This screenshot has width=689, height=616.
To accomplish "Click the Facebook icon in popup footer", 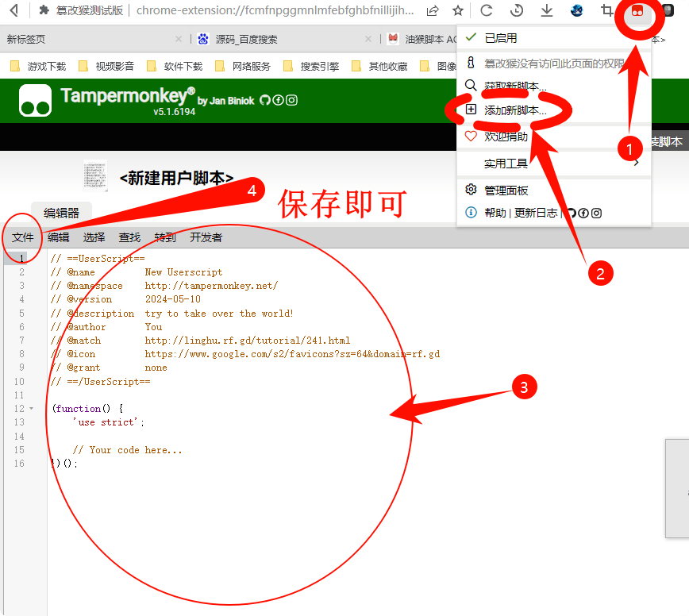I will (583, 213).
